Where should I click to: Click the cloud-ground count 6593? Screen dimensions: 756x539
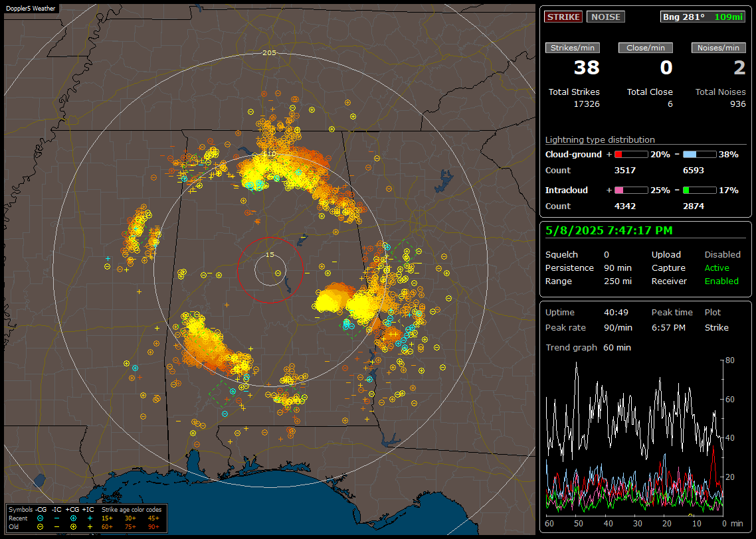[694, 171]
